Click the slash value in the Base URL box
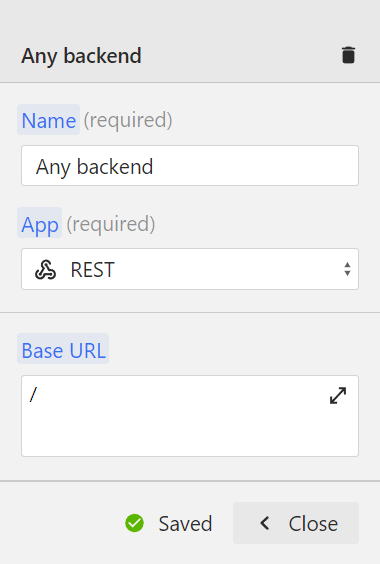Image resolution: width=380 pixels, height=564 pixels. click(33, 395)
